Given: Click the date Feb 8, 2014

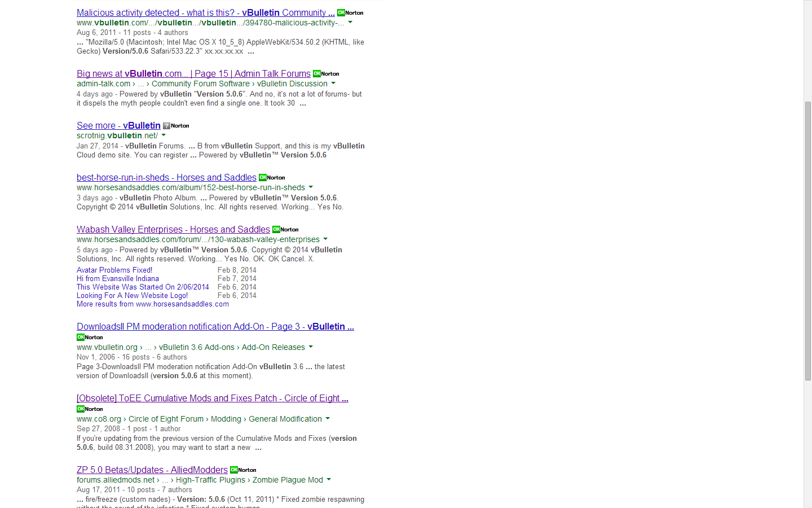Looking at the screenshot, I should coord(237,270).
